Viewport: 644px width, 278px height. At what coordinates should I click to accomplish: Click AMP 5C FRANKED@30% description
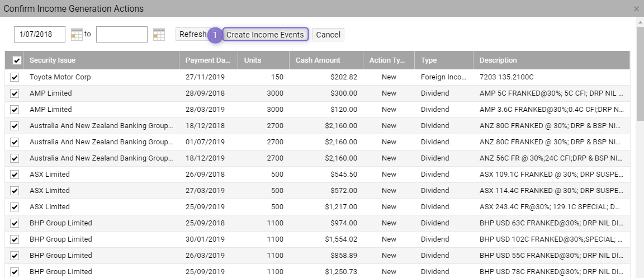(552, 93)
